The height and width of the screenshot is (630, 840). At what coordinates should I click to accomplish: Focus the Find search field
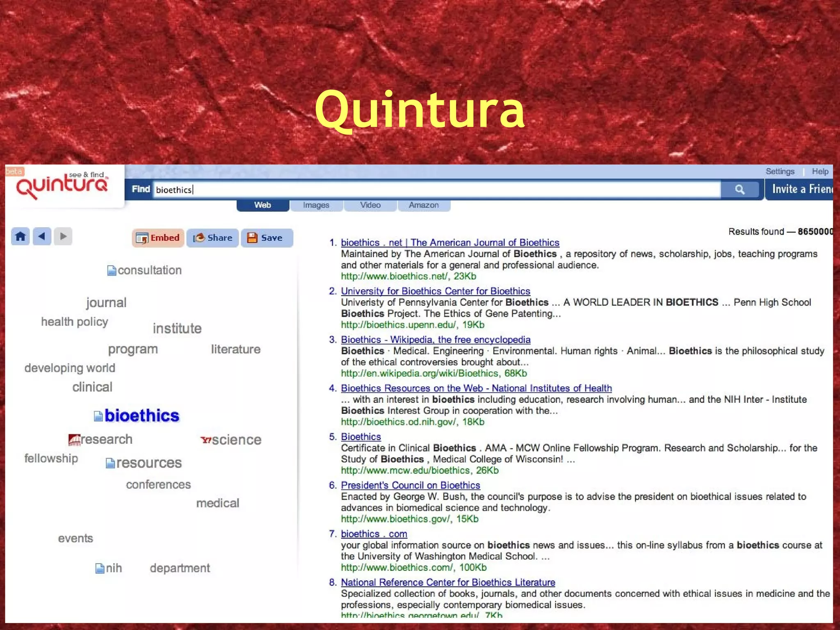tap(436, 189)
